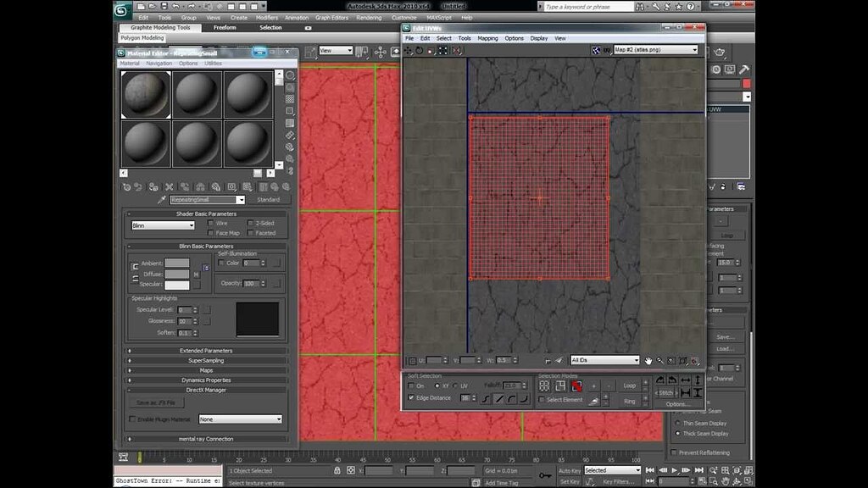Select the first material sample sphere
Viewport: 868px width, 488px height.
click(144, 93)
